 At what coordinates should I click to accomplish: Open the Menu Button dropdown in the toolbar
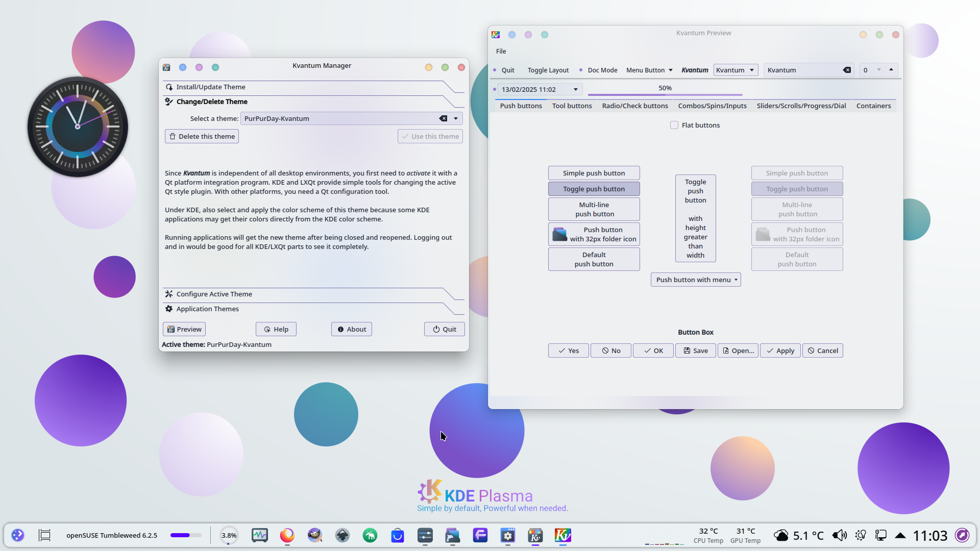pyautogui.click(x=649, y=70)
